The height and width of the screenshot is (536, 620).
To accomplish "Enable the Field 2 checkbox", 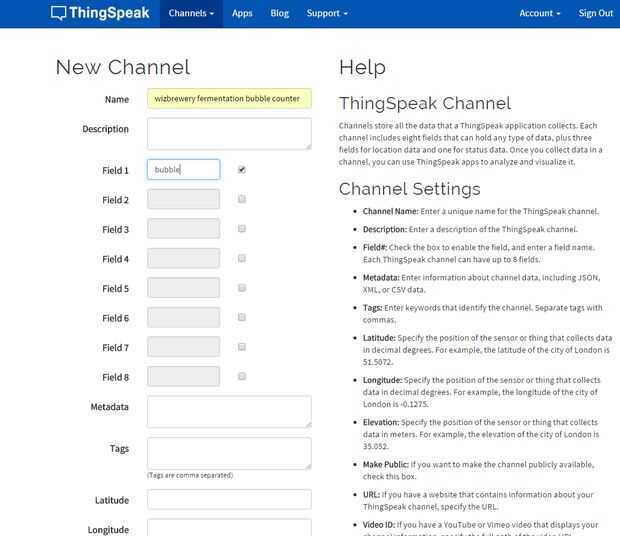I will point(242,199).
